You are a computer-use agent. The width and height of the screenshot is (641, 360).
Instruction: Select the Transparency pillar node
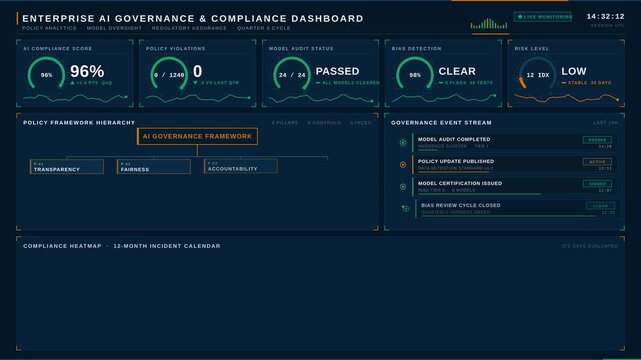point(67,167)
